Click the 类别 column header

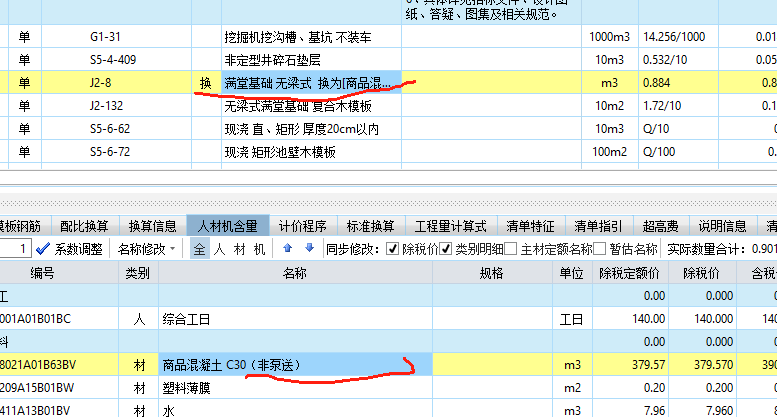coord(138,273)
